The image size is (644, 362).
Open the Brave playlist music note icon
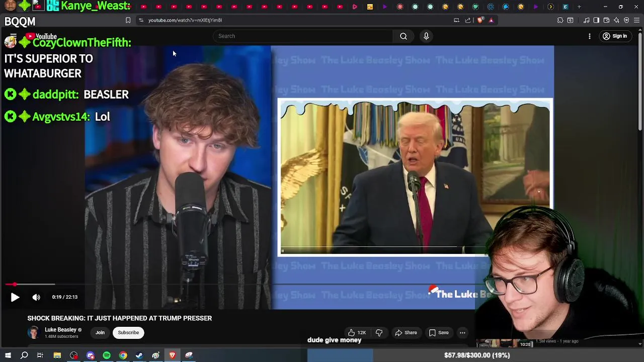click(587, 20)
